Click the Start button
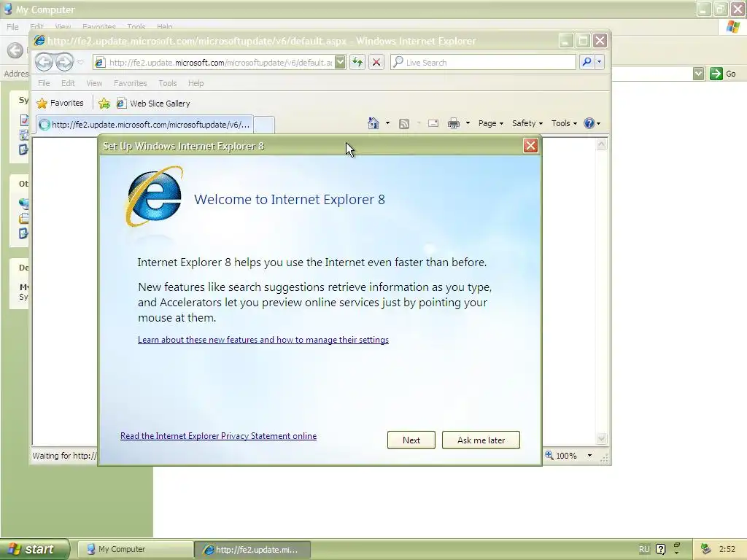 coord(35,549)
